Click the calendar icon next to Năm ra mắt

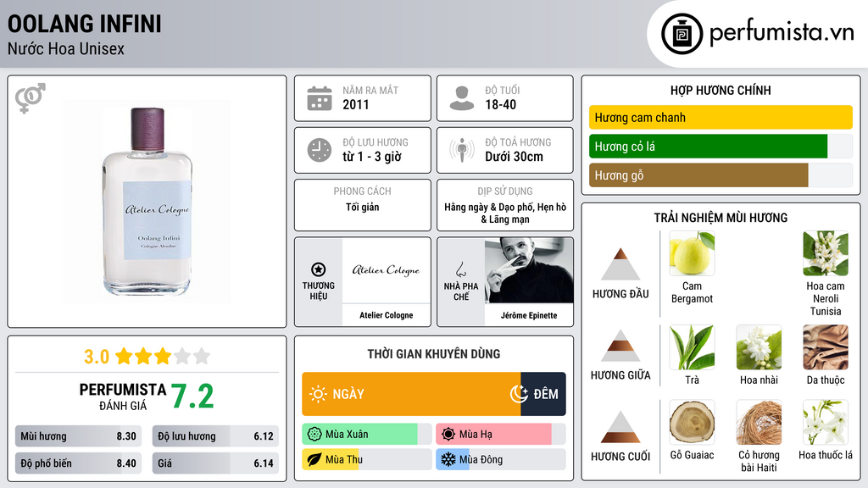pyautogui.click(x=320, y=98)
